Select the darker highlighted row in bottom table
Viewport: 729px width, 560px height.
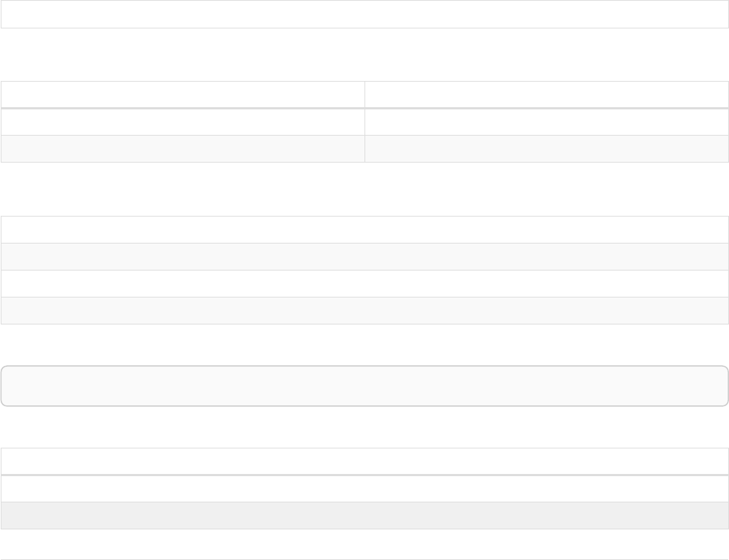(364, 516)
